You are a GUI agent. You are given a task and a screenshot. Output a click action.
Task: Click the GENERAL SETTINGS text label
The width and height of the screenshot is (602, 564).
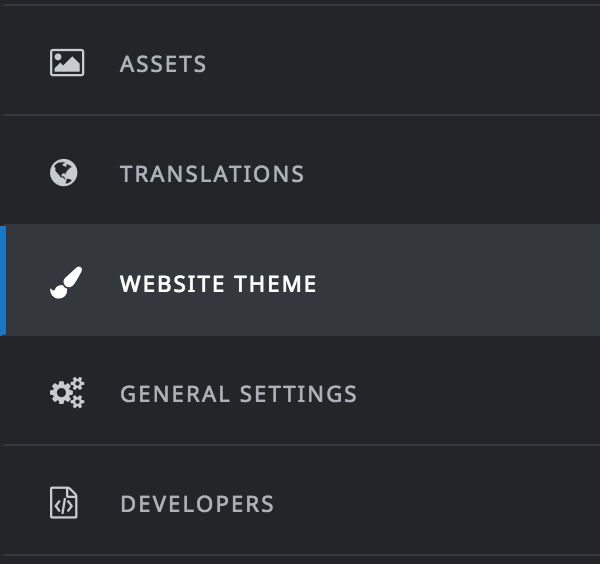pos(238,394)
